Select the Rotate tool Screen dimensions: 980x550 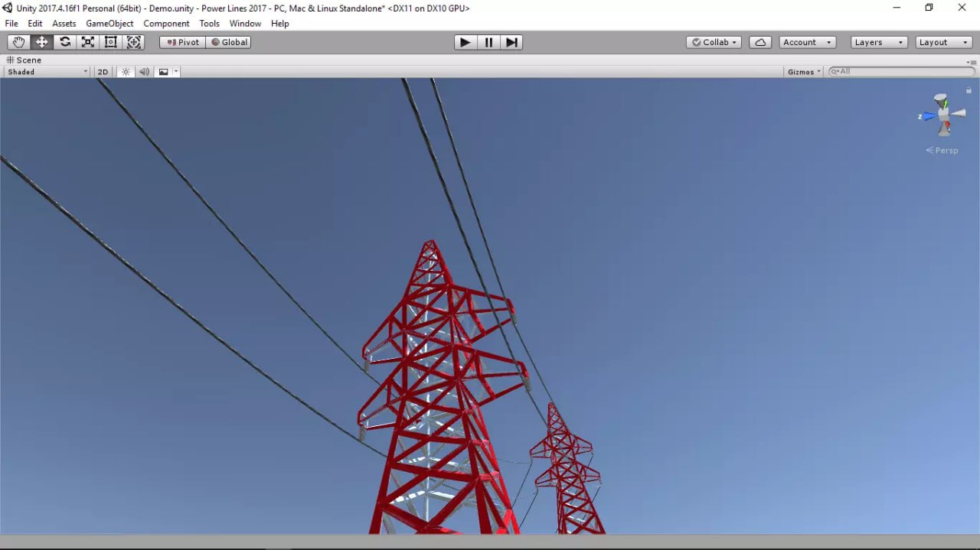click(x=64, y=42)
